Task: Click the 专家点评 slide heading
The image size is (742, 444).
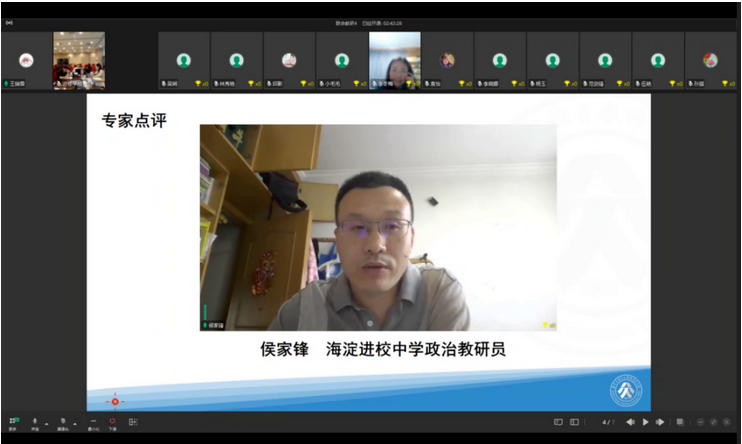Action: coord(134,121)
